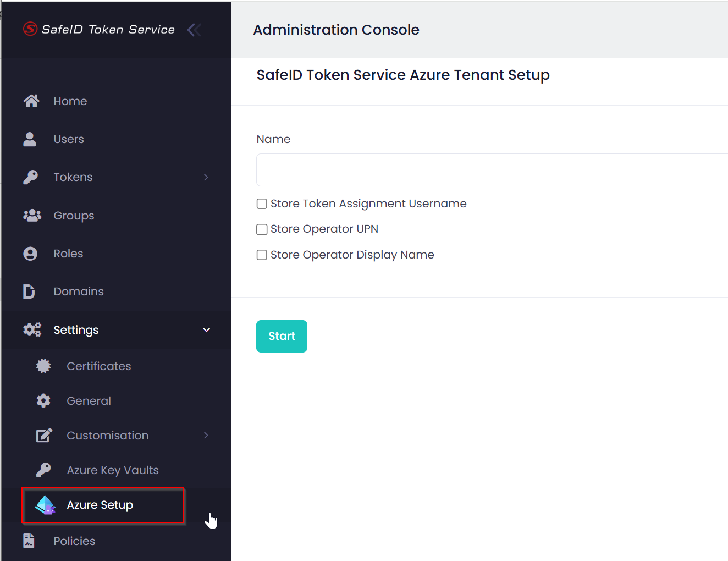Click the Home house icon

pyautogui.click(x=31, y=101)
